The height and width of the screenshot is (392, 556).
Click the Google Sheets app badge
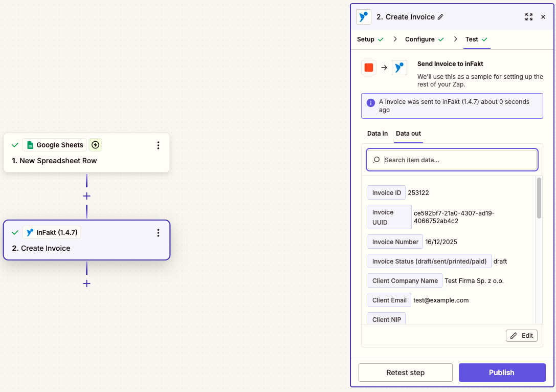pos(55,145)
